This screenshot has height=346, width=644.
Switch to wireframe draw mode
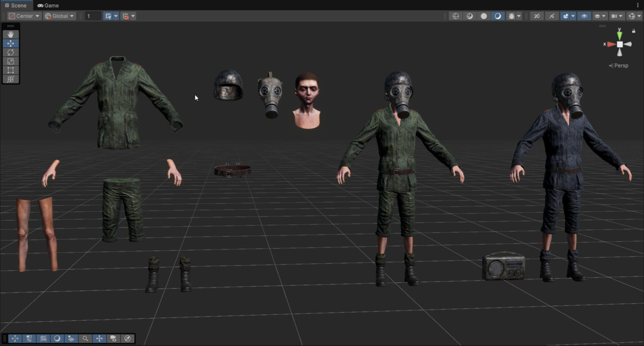tap(456, 16)
